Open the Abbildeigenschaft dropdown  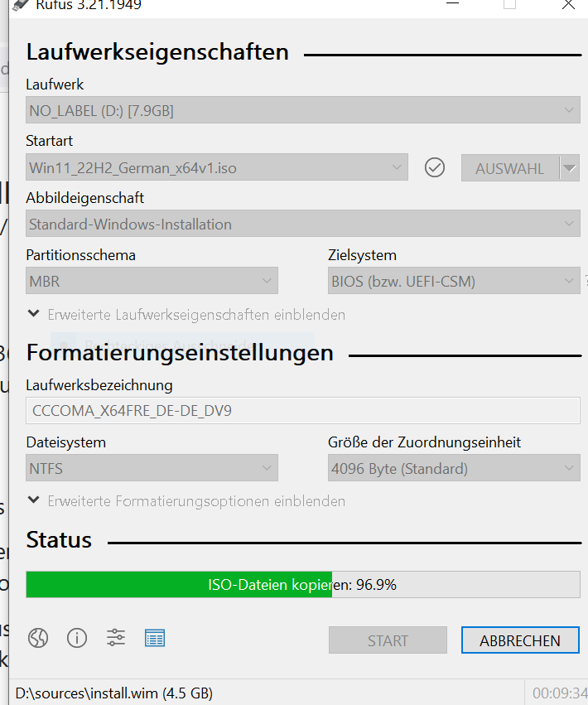[303, 224]
